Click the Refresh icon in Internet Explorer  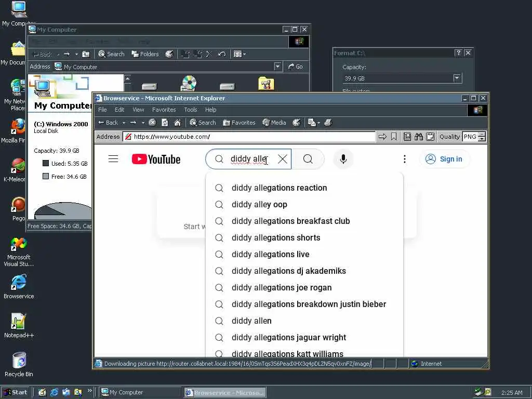click(165, 123)
